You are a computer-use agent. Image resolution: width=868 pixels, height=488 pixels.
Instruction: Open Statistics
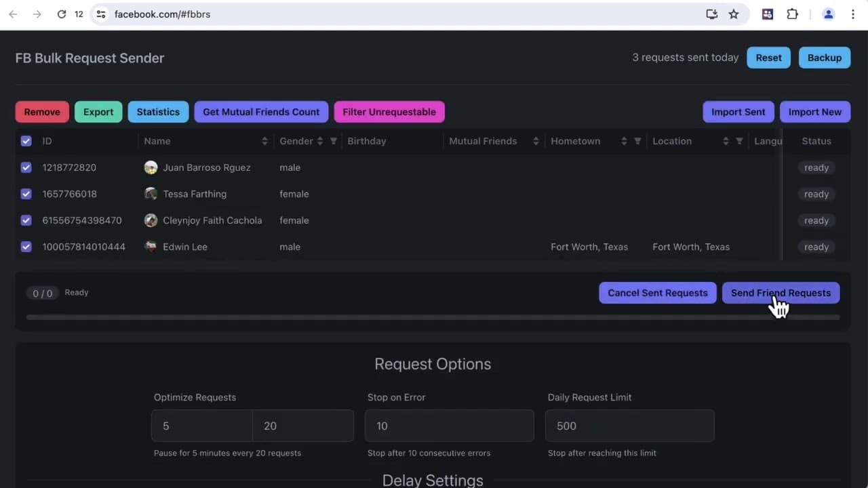point(158,112)
